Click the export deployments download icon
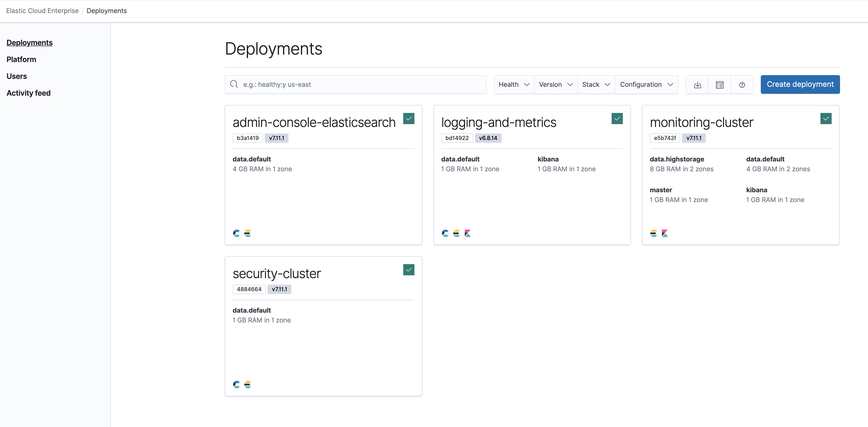868x427 pixels. tap(697, 85)
